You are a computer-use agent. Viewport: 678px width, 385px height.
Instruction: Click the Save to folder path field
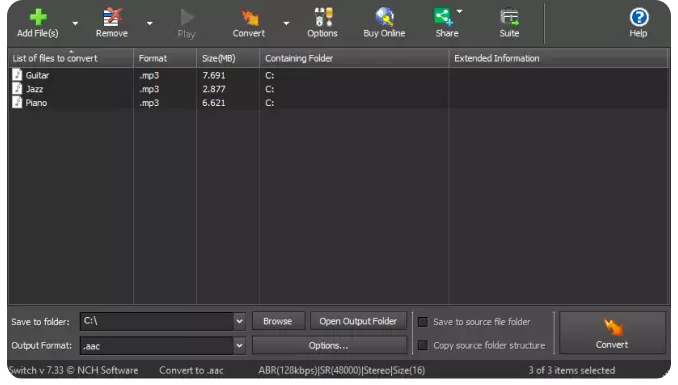point(157,321)
